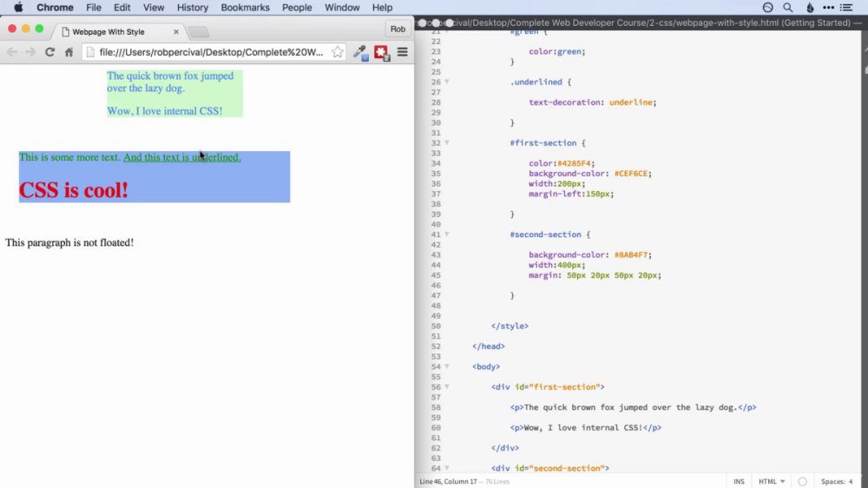868x488 pixels.
Task: Click the red puzzle extension icon
Action: tap(381, 53)
